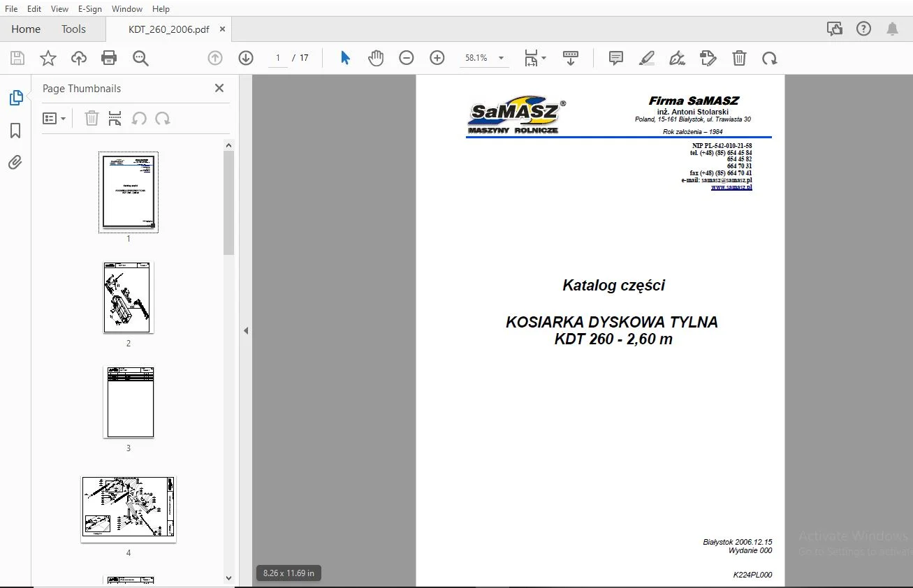This screenshot has width=913, height=588.
Task: Delete selected pages in thumbnails panel
Action: 92,119
